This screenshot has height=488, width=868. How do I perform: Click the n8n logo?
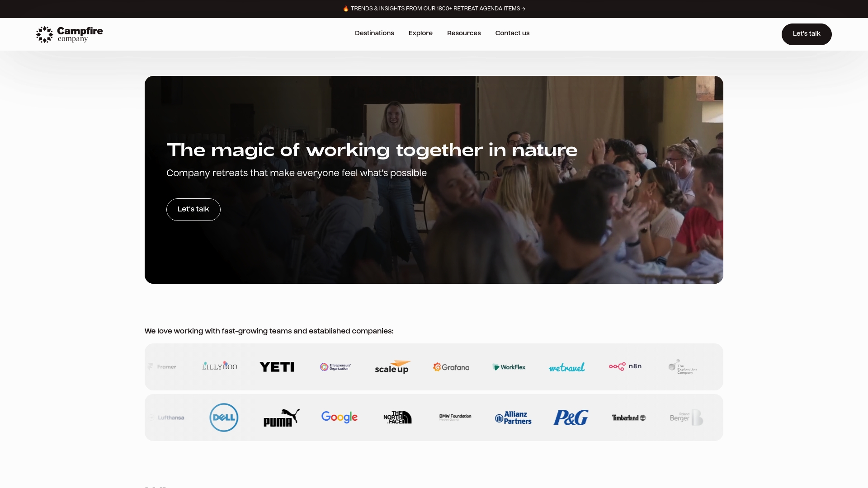point(625,366)
